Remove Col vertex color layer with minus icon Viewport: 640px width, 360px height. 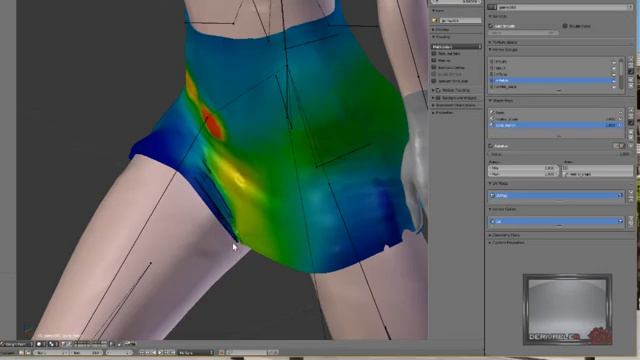(631, 225)
